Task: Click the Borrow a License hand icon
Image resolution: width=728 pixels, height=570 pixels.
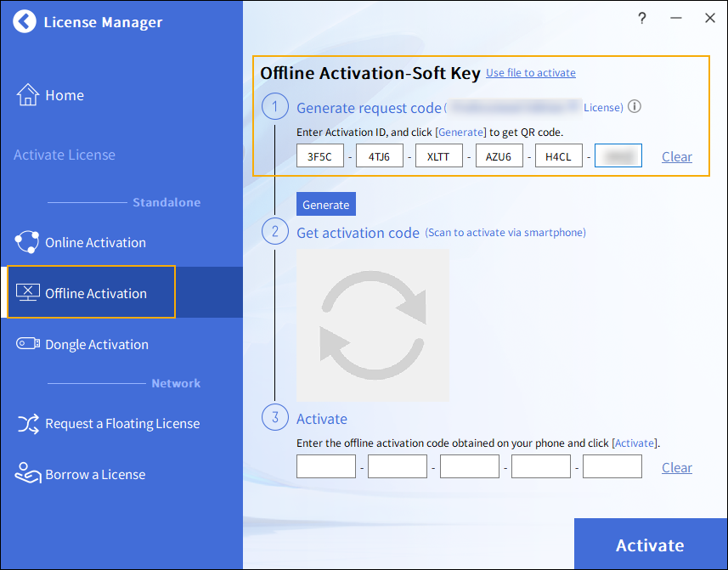Action: coord(28,474)
